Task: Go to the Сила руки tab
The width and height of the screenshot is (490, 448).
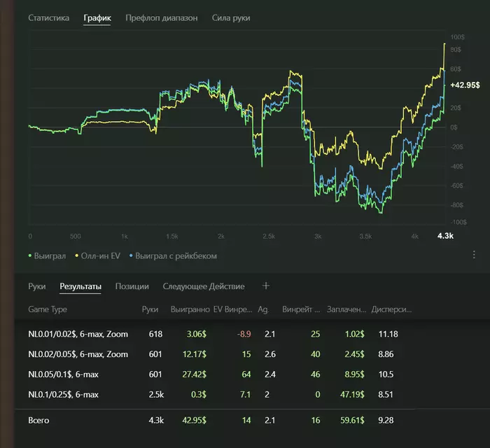Action: (x=231, y=17)
